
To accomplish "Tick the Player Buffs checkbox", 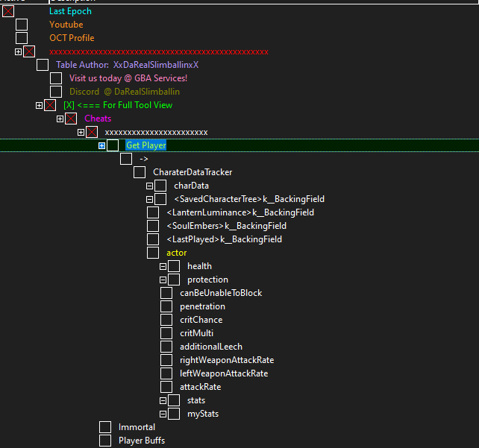I will click(x=105, y=441).
